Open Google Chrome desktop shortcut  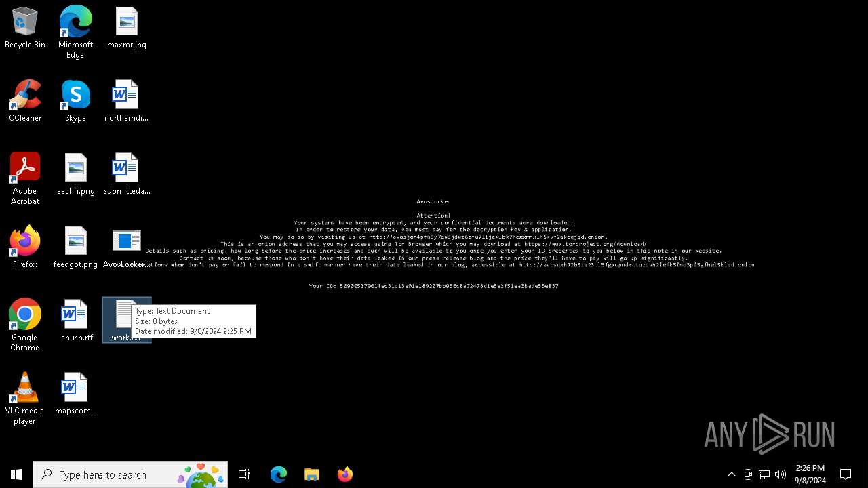coord(25,325)
